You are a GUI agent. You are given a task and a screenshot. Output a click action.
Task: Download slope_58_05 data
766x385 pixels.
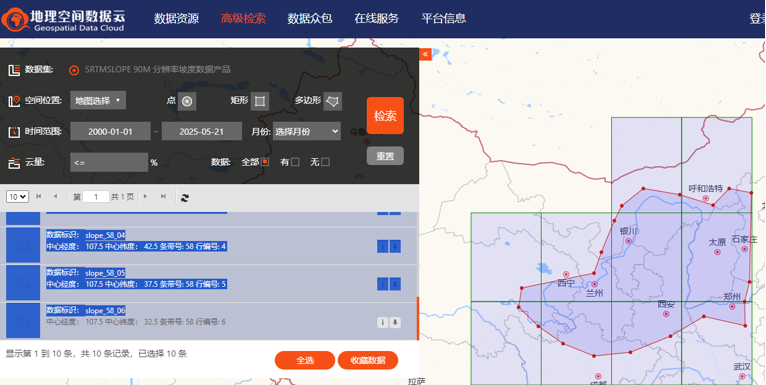[395, 284]
